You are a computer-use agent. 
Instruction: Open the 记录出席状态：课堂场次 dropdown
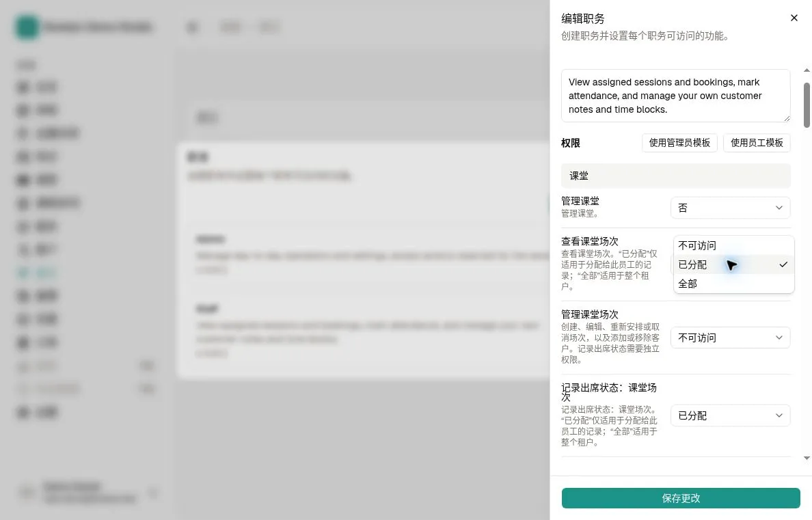pos(730,415)
